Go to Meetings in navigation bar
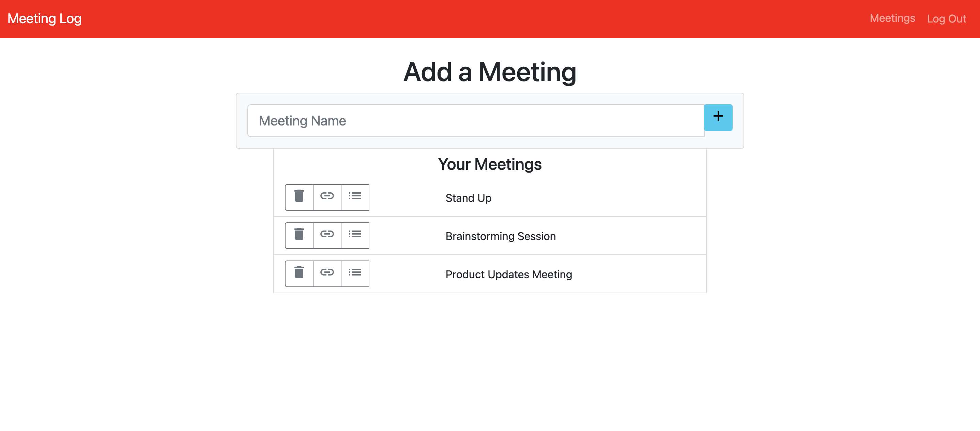 pos(892,18)
